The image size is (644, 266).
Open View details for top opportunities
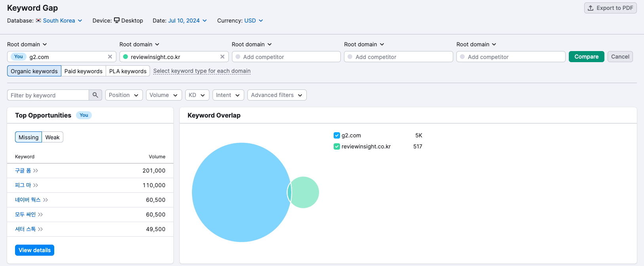[34, 250]
